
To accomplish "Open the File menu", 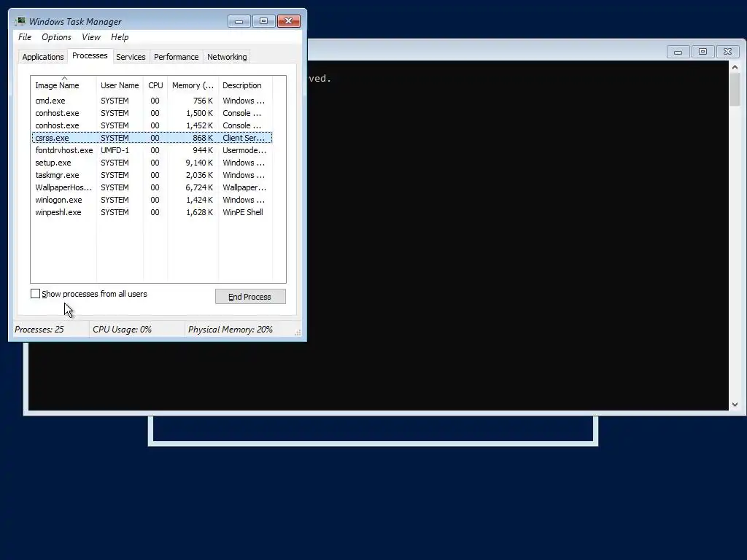I will point(25,37).
